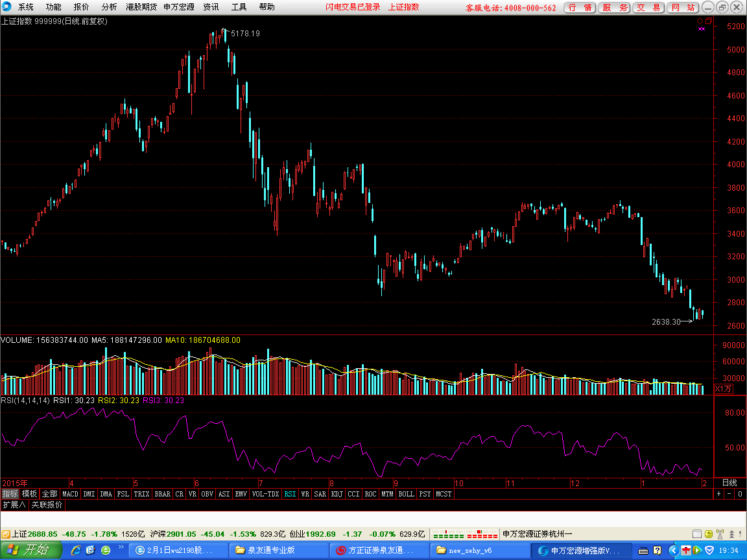
Task: Expand the 扩展∧ panel
Action: point(14,505)
